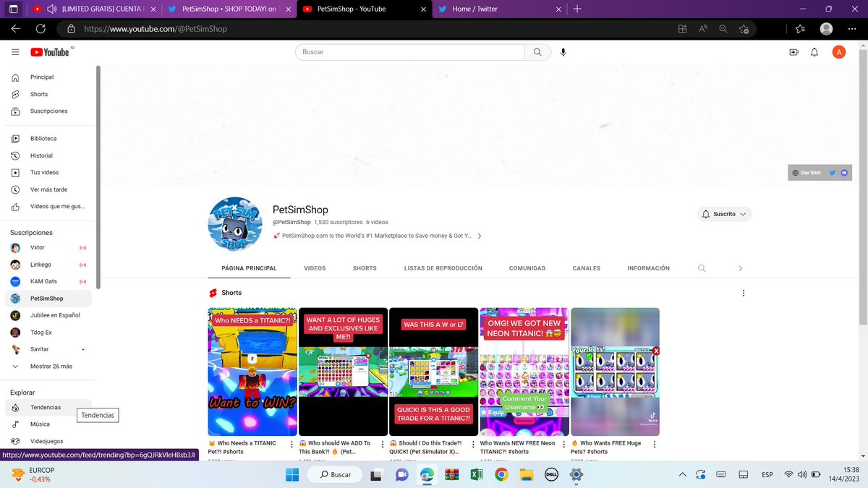Image resolution: width=868 pixels, height=488 pixels.
Task: Open the YouTube hamburger guide menu
Action: (x=15, y=52)
